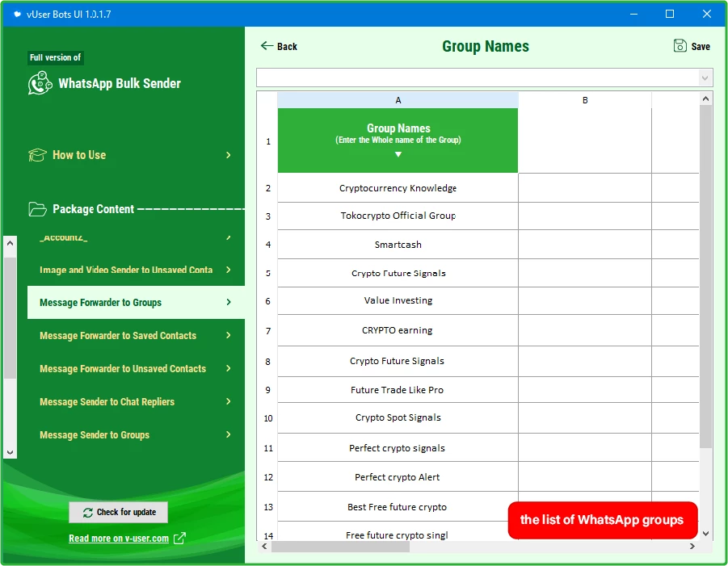The image size is (728, 566).
Task: Click the How to Use graduation cap icon
Action: point(37,154)
